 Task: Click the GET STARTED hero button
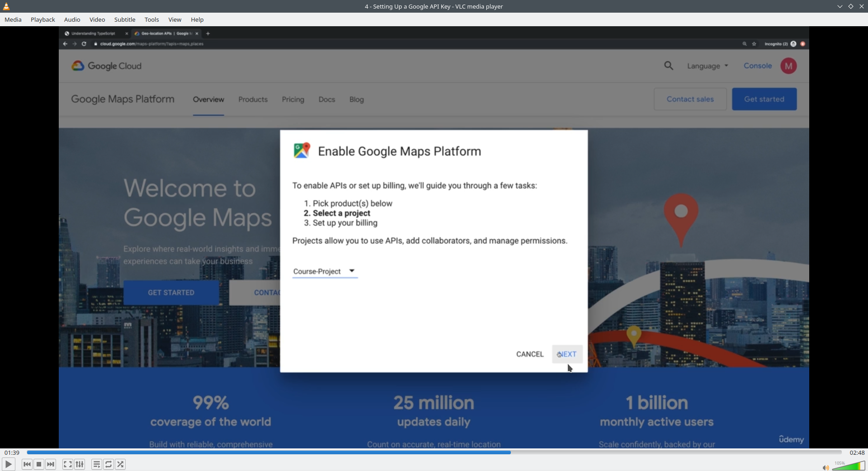click(x=171, y=292)
